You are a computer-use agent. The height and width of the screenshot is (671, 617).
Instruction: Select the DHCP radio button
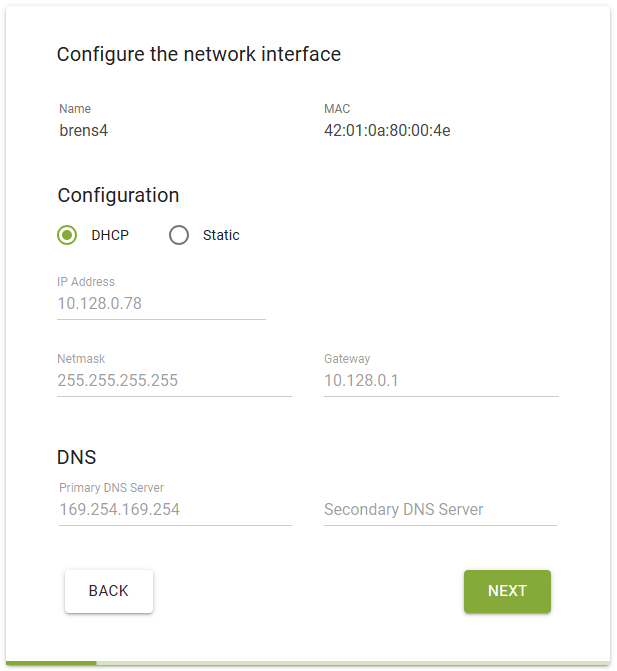click(68, 236)
